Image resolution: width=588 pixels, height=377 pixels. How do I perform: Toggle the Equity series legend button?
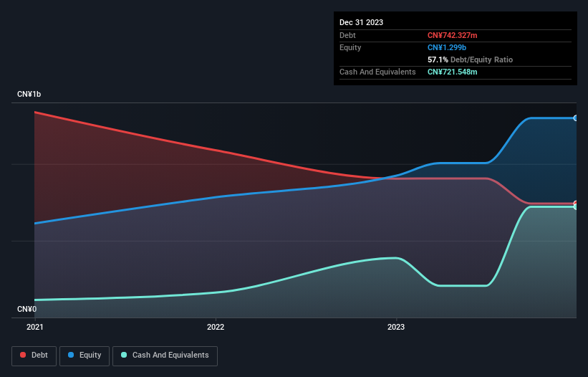pos(85,355)
